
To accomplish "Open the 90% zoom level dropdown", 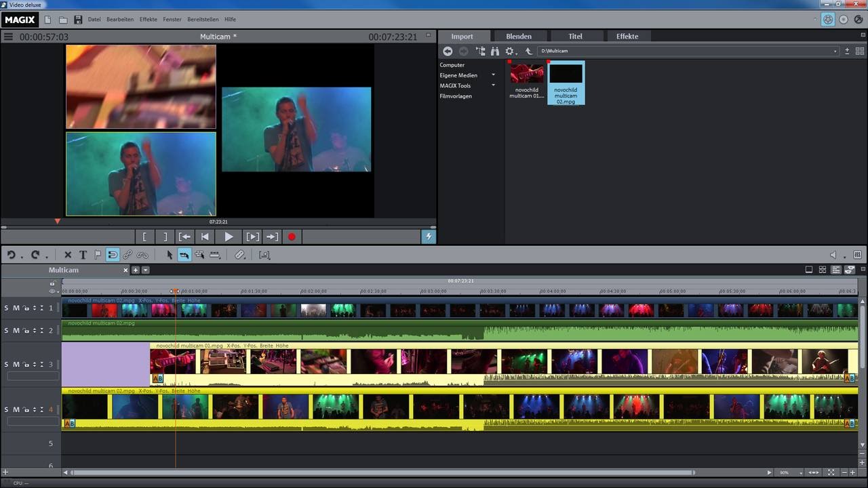I will coord(801,472).
